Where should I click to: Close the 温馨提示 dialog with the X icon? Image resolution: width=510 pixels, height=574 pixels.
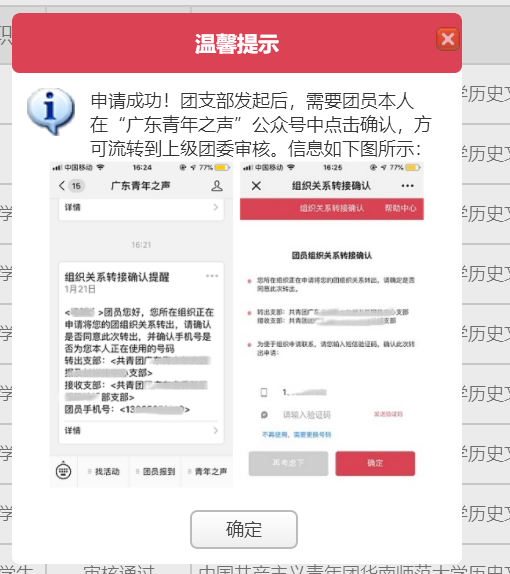tap(448, 39)
